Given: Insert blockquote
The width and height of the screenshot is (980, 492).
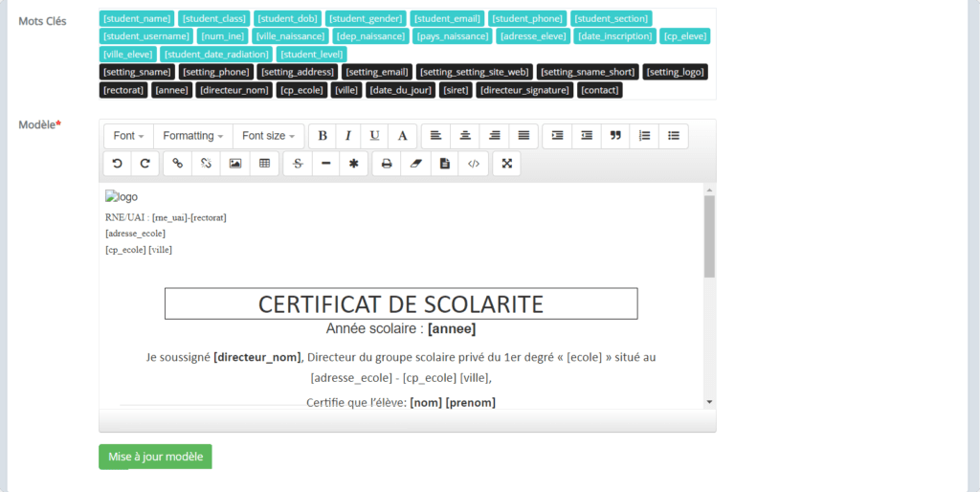Looking at the screenshot, I should coord(615,136).
